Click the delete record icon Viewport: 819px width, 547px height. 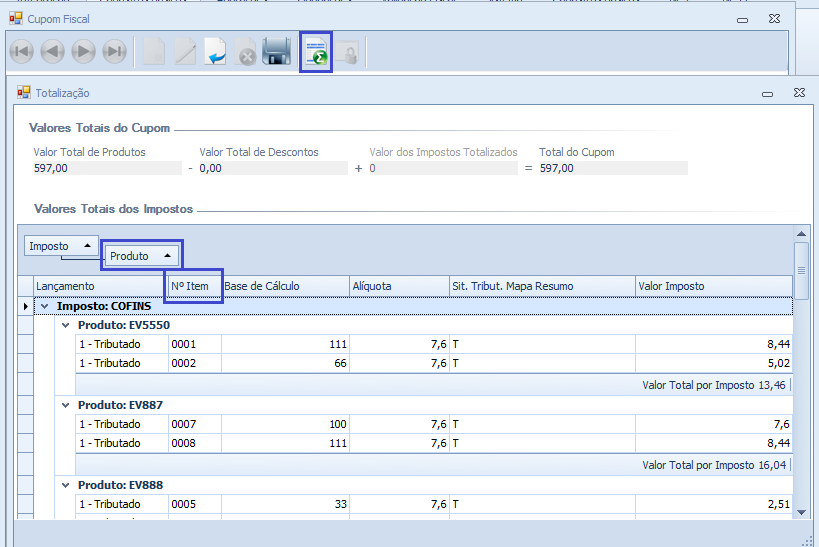pyautogui.click(x=246, y=53)
